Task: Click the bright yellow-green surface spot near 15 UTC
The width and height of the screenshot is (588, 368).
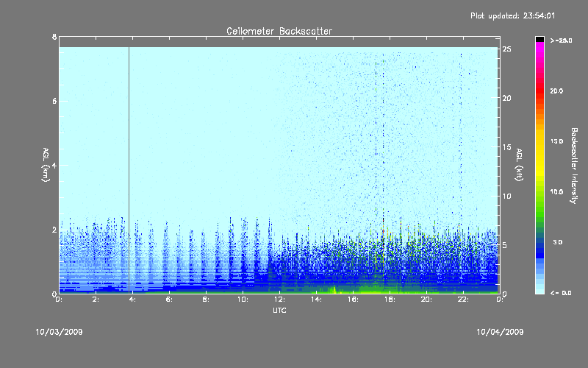Action: pyautogui.click(x=334, y=289)
